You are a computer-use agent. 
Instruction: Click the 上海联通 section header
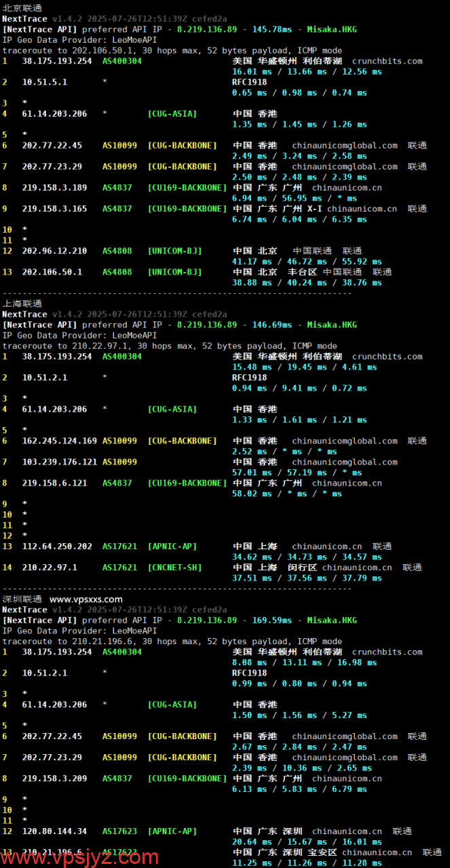coord(22,304)
